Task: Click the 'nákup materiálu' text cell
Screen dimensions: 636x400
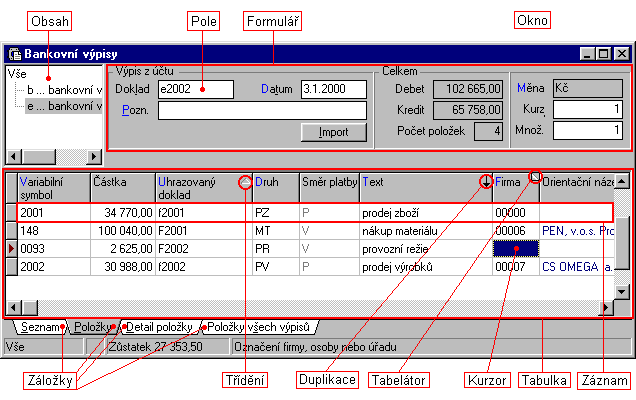Action: 426,231
